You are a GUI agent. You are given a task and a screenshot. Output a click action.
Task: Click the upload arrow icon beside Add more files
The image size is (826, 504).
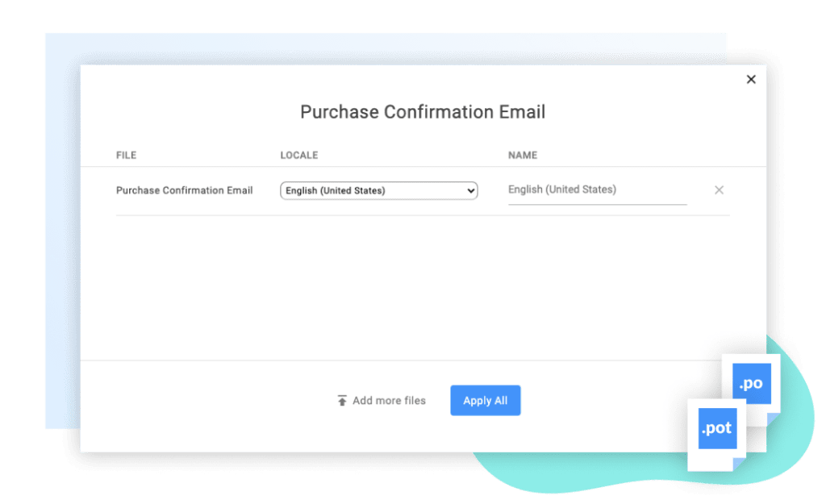pos(341,400)
